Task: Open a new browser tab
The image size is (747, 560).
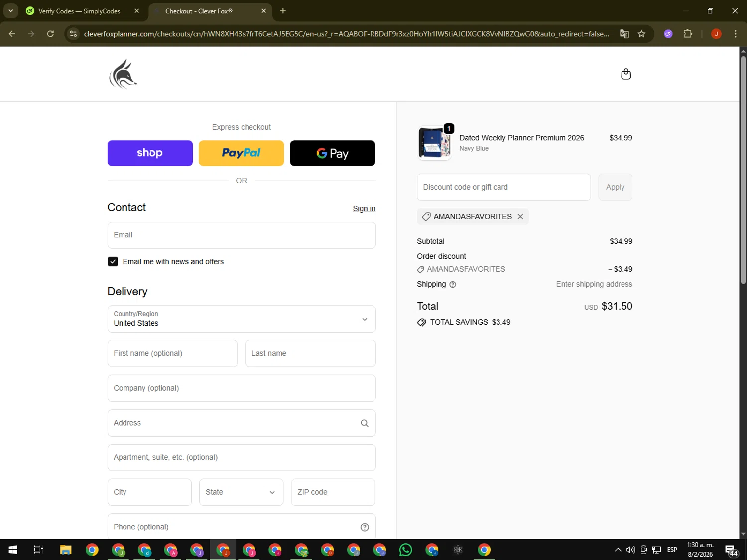Action: tap(283, 11)
